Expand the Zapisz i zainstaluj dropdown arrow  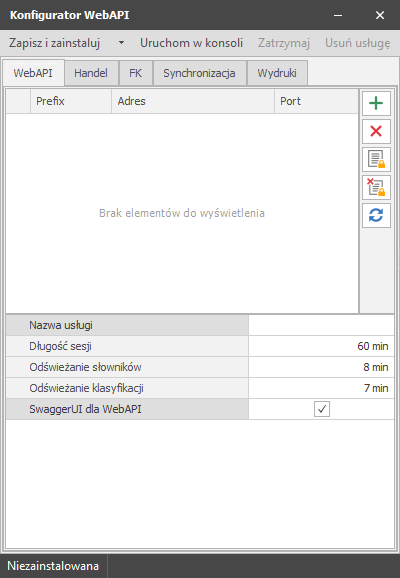pyautogui.click(x=121, y=43)
